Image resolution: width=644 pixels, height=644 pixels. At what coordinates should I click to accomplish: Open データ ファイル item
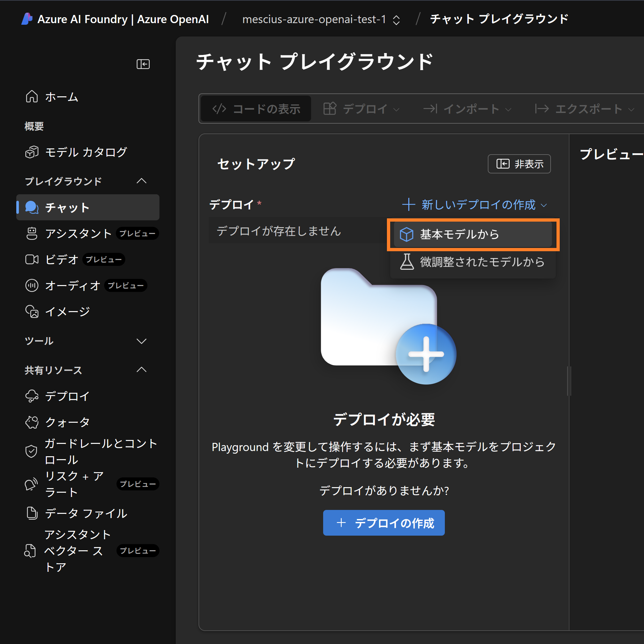click(x=88, y=513)
